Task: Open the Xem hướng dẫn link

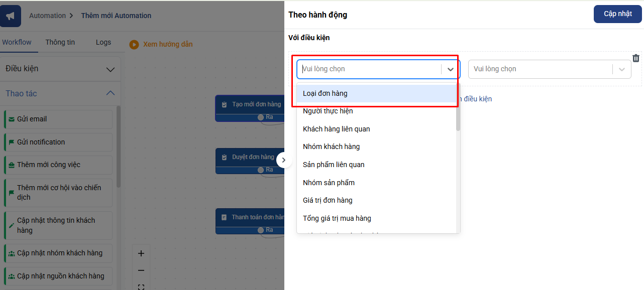Action: point(168,45)
